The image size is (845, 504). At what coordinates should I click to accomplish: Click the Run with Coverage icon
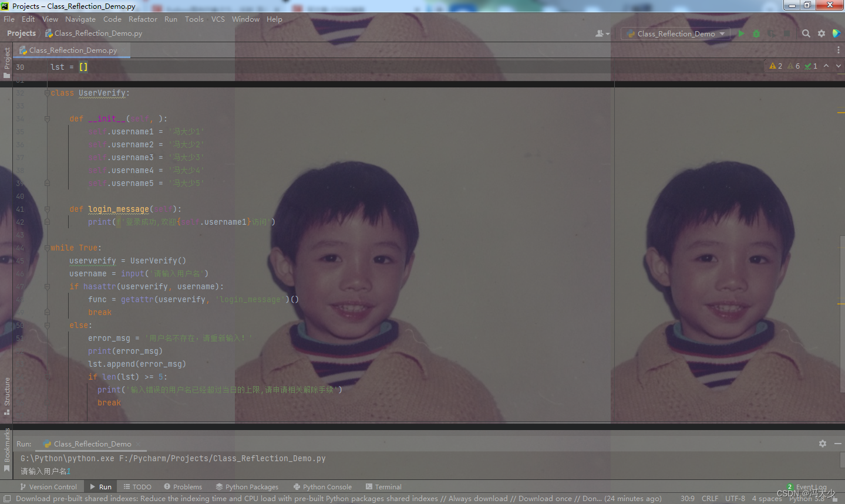tap(772, 33)
